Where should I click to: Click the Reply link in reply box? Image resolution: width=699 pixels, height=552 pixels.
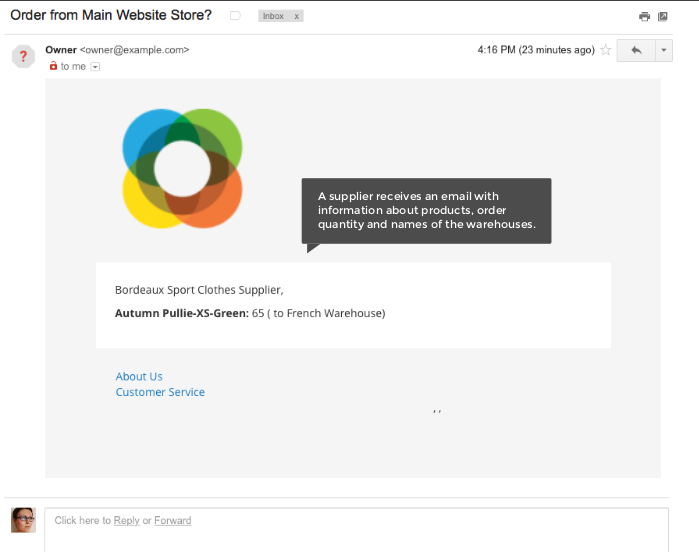click(127, 520)
